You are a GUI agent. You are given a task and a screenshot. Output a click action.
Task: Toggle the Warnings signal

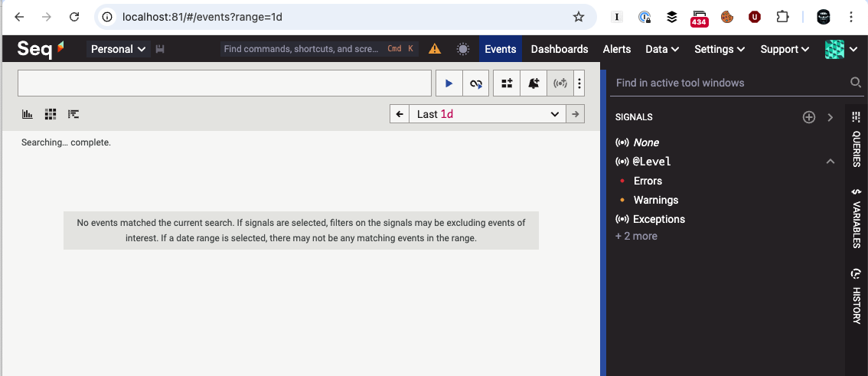(x=655, y=200)
